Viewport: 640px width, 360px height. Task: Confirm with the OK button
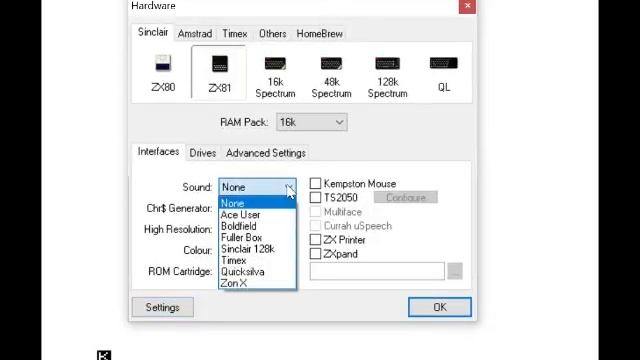(440, 307)
